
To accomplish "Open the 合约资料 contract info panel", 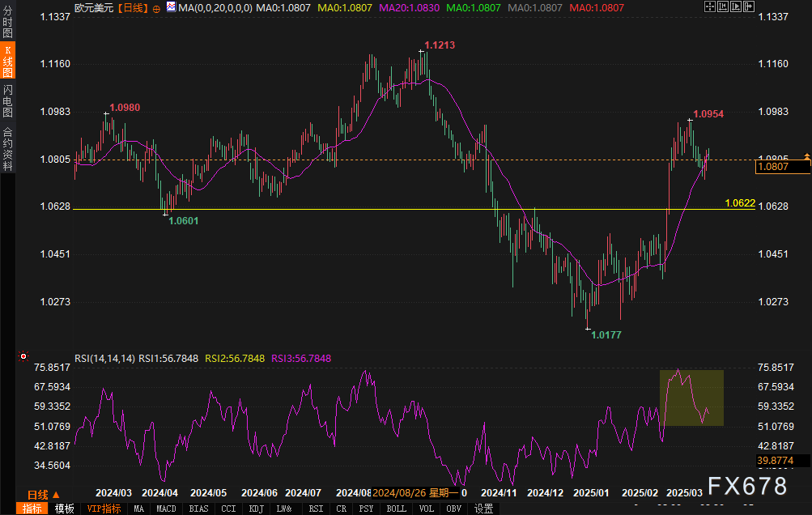I will (x=7, y=148).
